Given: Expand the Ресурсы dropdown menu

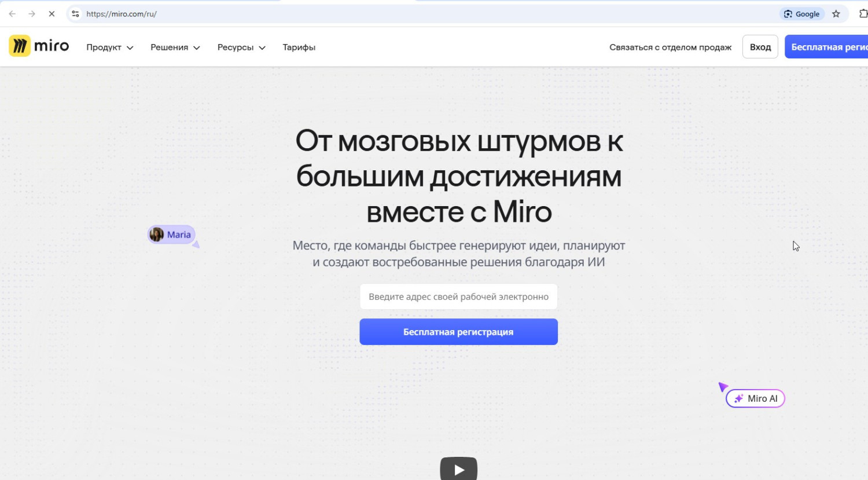Looking at the screenshot, I should click(241, 47).
